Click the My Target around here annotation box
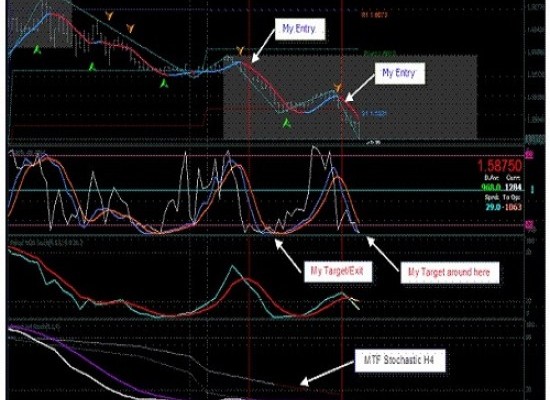 tap(450, 272)
